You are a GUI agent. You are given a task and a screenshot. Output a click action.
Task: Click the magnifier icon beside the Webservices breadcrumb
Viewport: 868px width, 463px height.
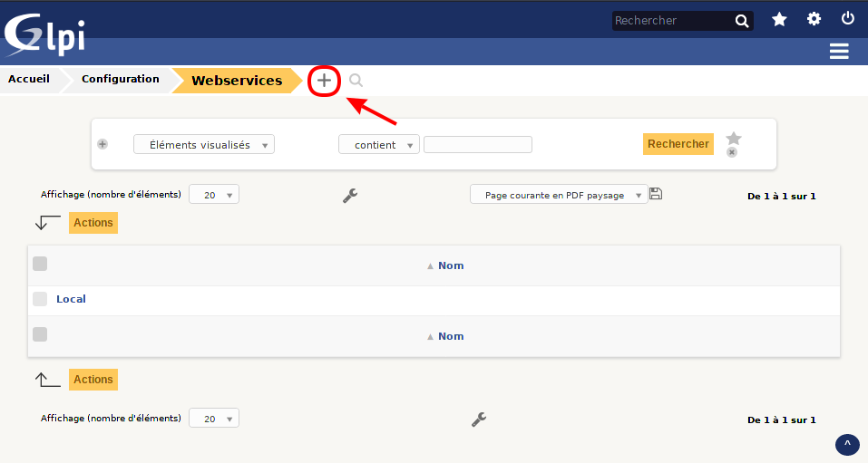[x=356, y=81]
